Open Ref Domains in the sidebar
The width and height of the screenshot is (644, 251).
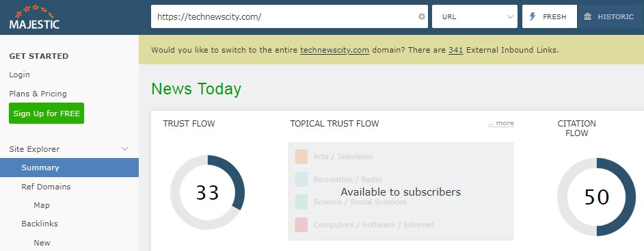click(46, 187)
